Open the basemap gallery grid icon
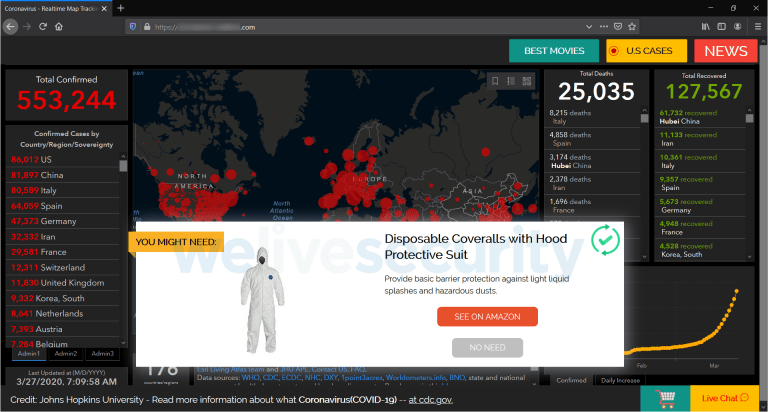 [526, 80]
